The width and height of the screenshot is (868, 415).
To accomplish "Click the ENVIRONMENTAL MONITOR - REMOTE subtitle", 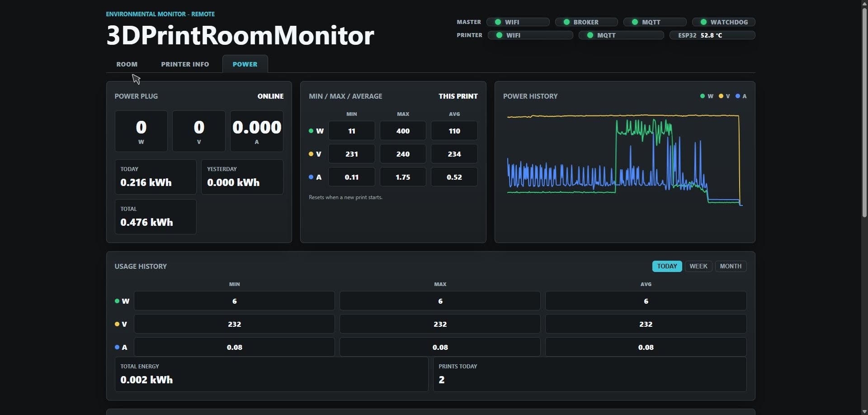I will click(160, 14).
